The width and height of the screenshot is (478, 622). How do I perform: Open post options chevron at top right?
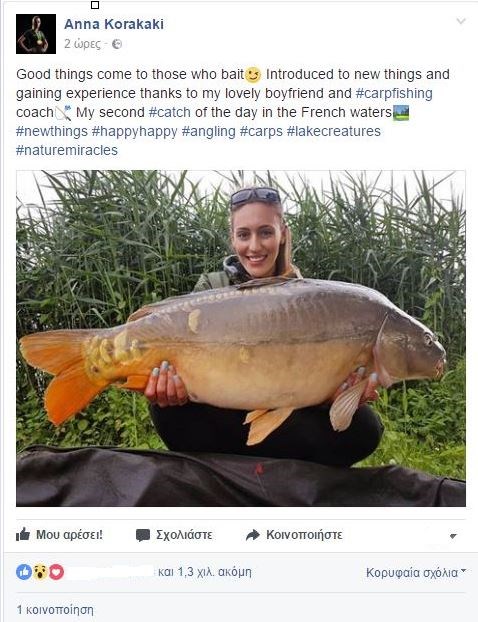point(461,21)
